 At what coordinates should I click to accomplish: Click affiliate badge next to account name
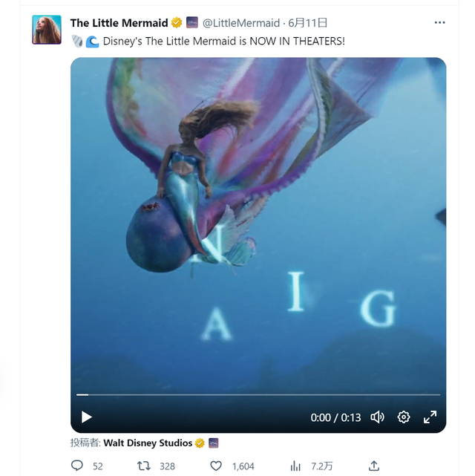pos(191,23)
